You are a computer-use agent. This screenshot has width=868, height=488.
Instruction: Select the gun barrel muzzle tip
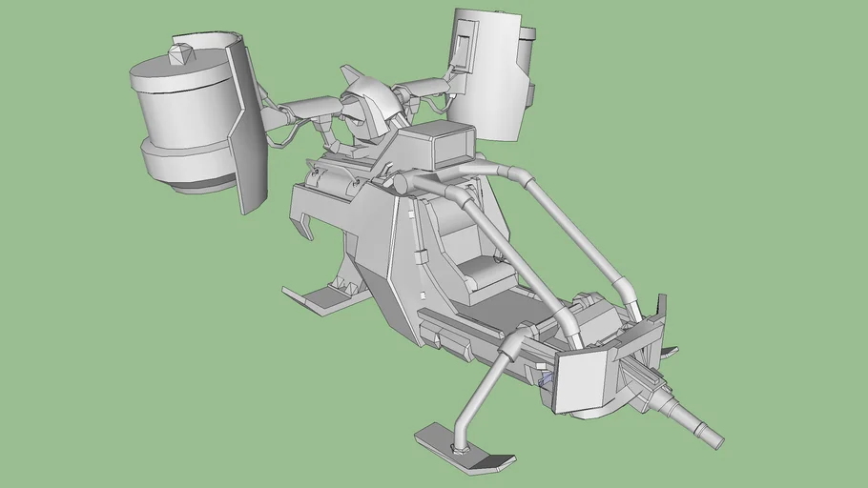click(711, 438)
